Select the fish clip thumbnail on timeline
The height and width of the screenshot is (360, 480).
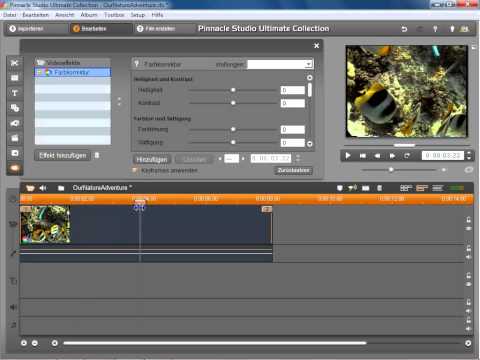pos(45,224)
